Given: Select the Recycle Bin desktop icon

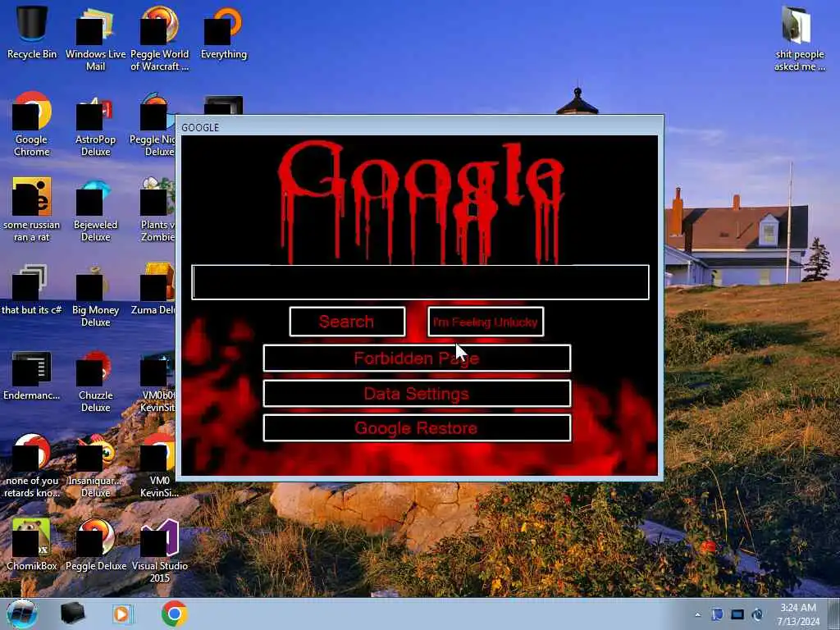Looking at the screenshot, I should pos(32,33).
